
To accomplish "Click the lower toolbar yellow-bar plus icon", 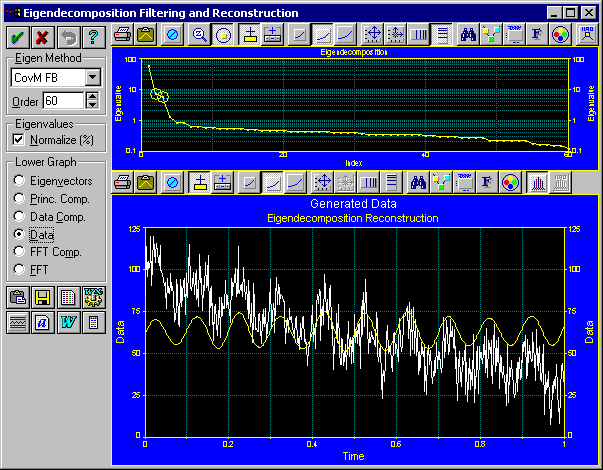I will (x=200, y=182).
